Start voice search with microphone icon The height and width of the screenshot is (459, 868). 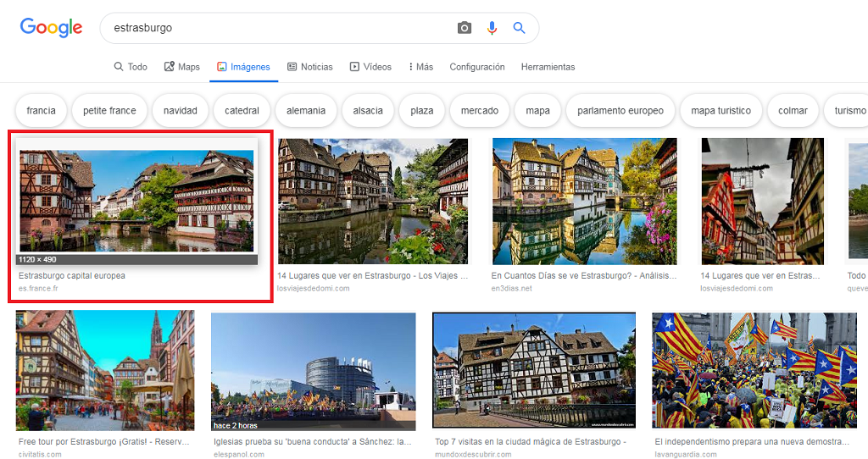tap(492, 28)
